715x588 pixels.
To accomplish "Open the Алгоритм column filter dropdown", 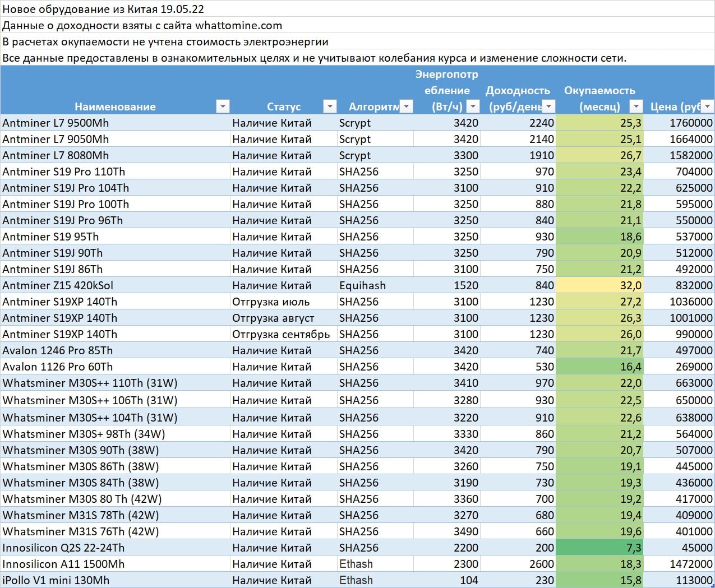I will click(x=407, y=106).
